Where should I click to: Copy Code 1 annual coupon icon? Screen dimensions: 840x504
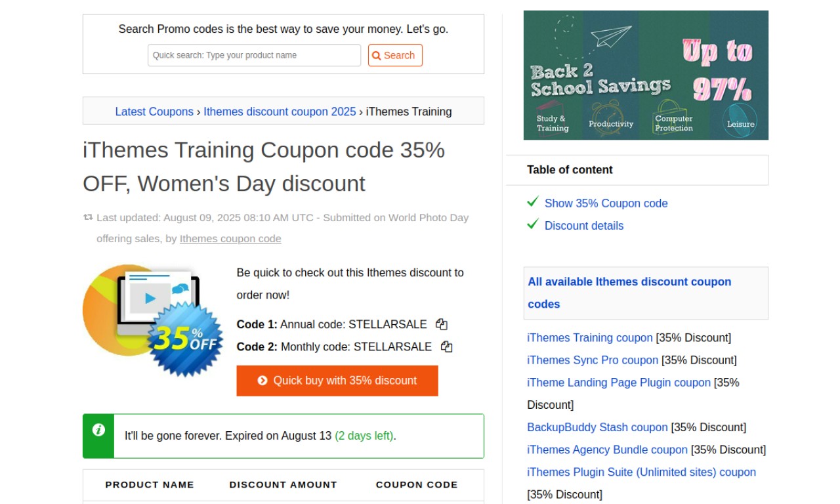[x=442, y=324]
